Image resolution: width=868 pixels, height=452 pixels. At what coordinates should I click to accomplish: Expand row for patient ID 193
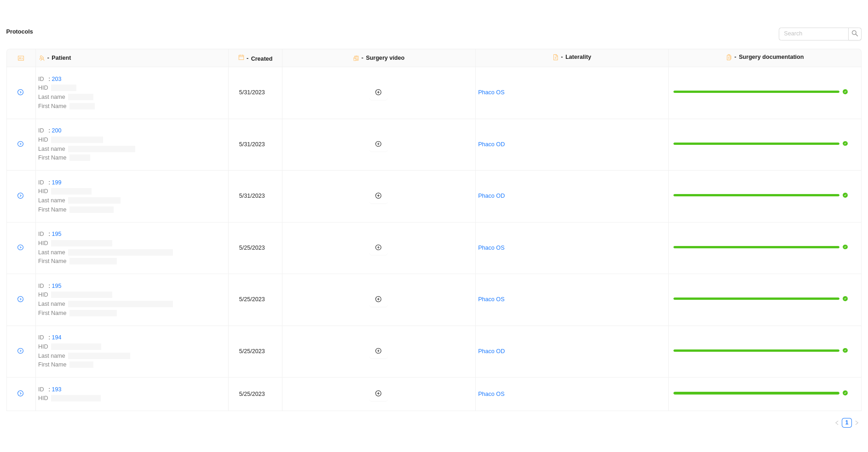tap(21, 394)
